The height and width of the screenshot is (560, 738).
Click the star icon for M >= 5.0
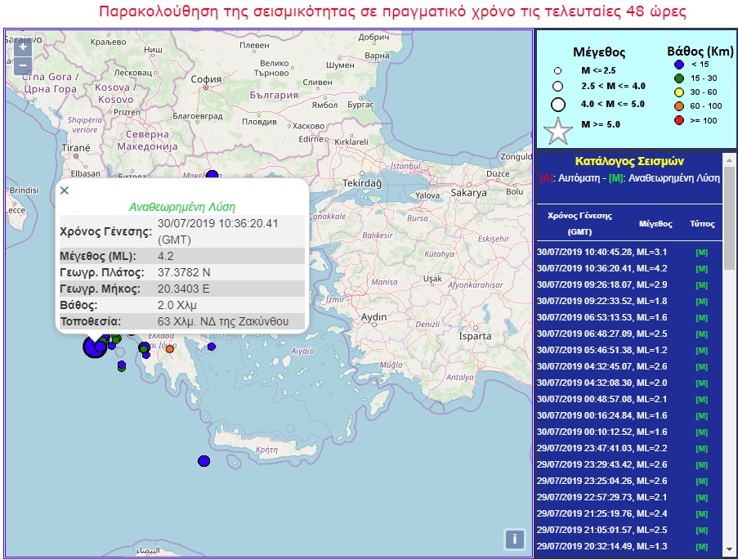pos(558,132)
